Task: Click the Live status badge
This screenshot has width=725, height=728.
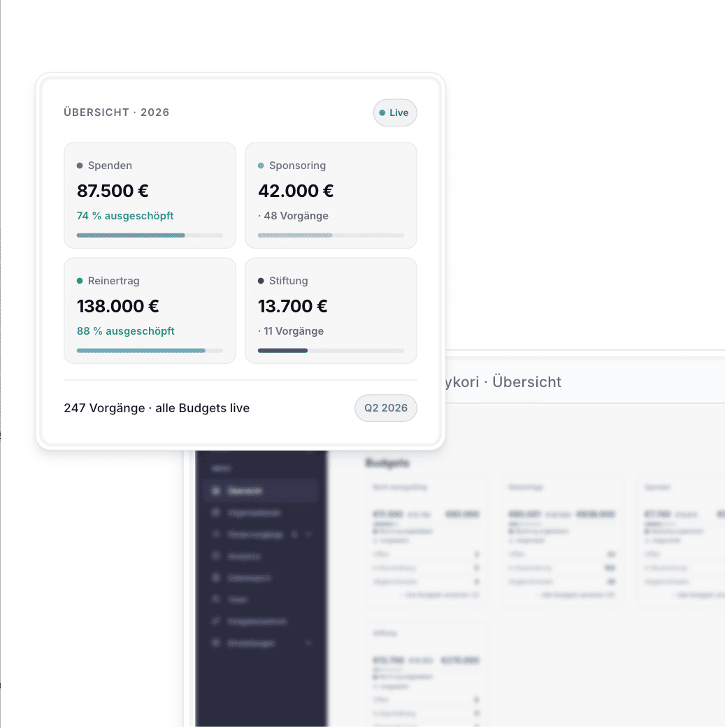Action: pos(395,112)
